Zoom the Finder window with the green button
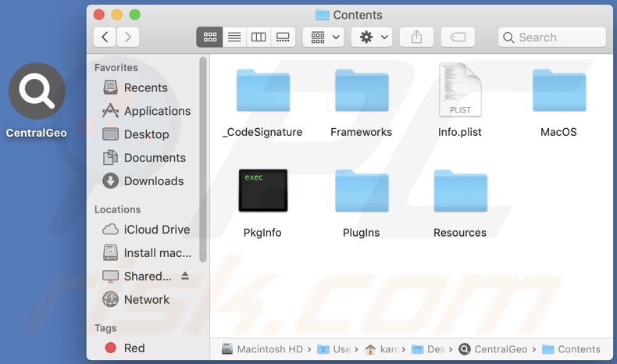The width and height of the screenshot is (617, 364). 135,15
